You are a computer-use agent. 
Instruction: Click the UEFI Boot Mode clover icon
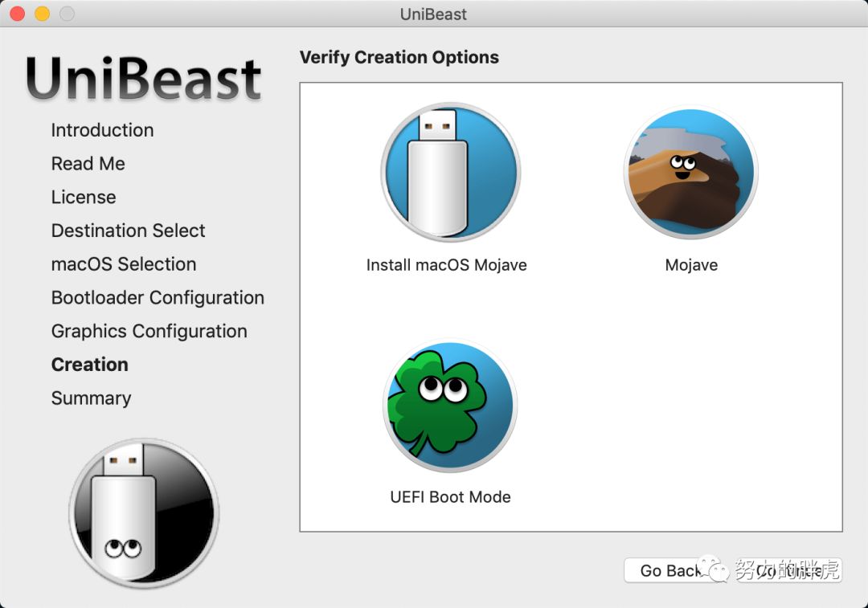(x=450, y=405)
